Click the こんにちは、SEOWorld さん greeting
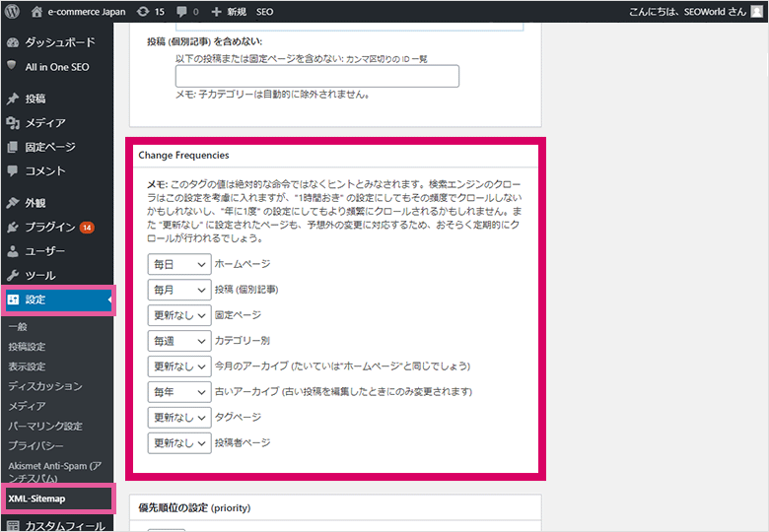 pos(687,11)
